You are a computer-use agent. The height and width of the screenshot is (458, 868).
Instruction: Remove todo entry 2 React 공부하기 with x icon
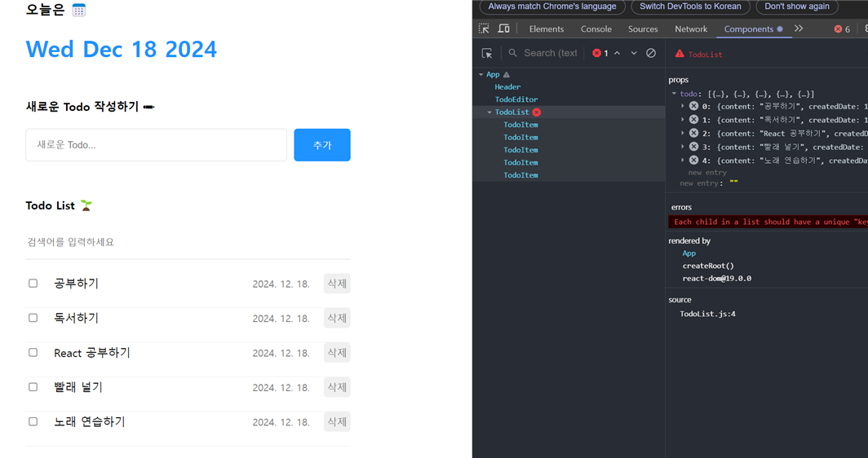[693, 133]
